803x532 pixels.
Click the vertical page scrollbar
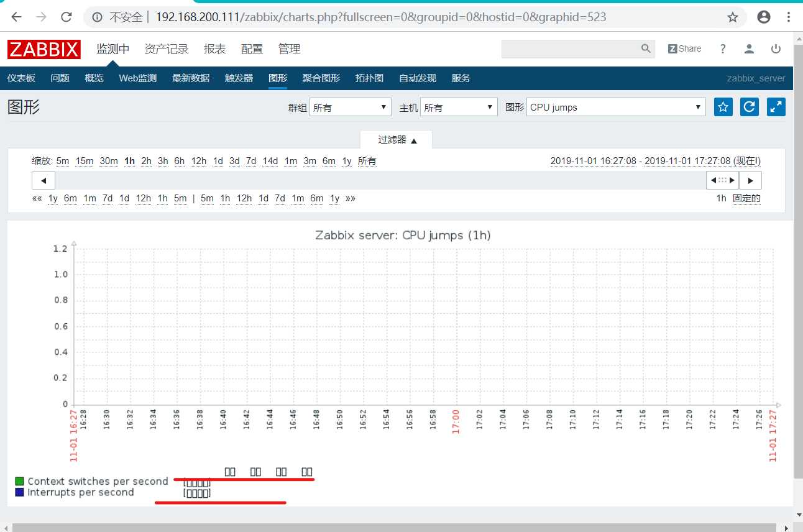[798, 261]
